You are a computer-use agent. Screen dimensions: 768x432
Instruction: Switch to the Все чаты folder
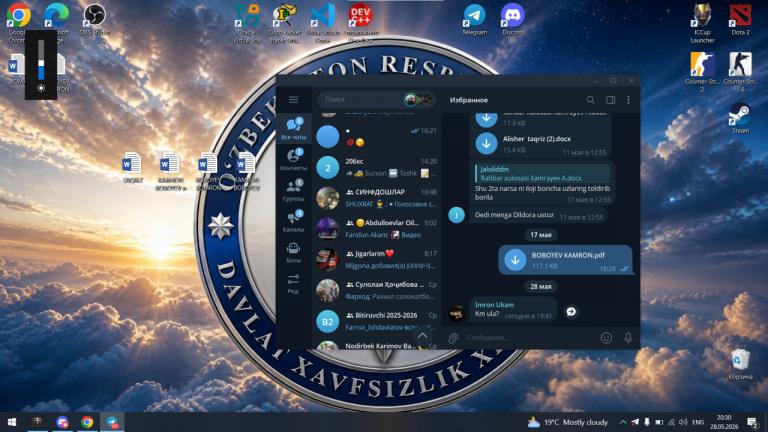(293, 129)
